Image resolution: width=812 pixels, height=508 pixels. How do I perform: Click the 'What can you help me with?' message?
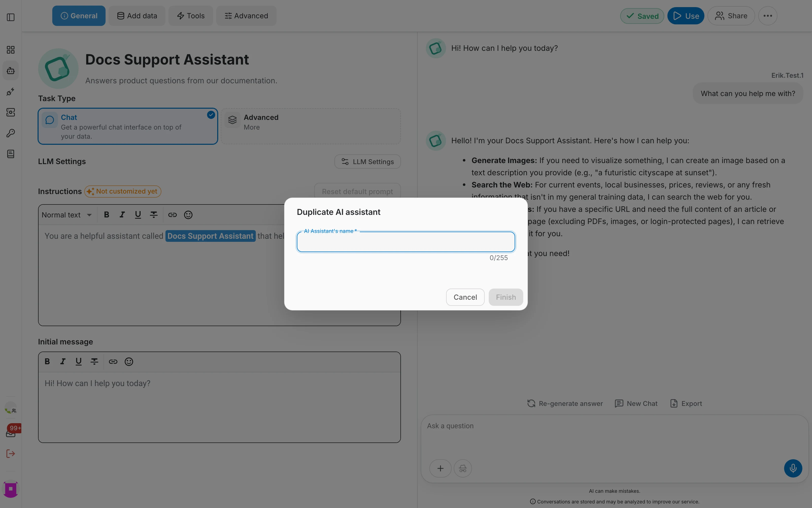click(x=748, y=93)
